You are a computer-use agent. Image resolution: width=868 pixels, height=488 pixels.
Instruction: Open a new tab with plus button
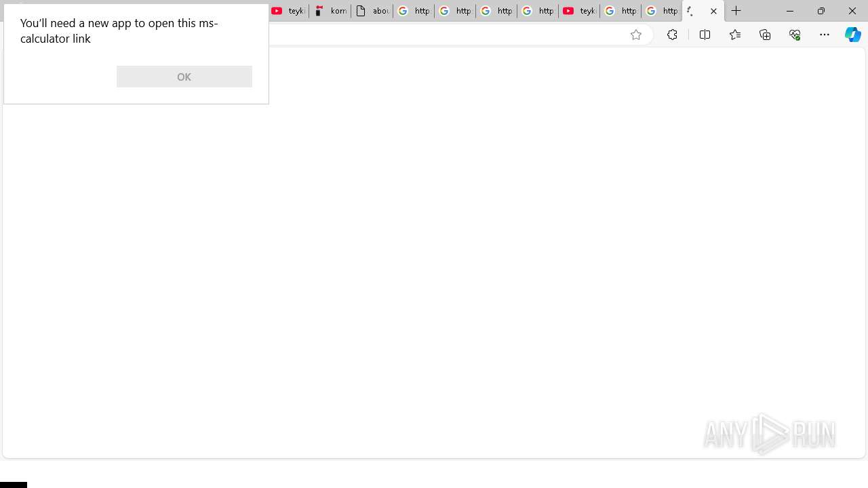pos(736,11)
